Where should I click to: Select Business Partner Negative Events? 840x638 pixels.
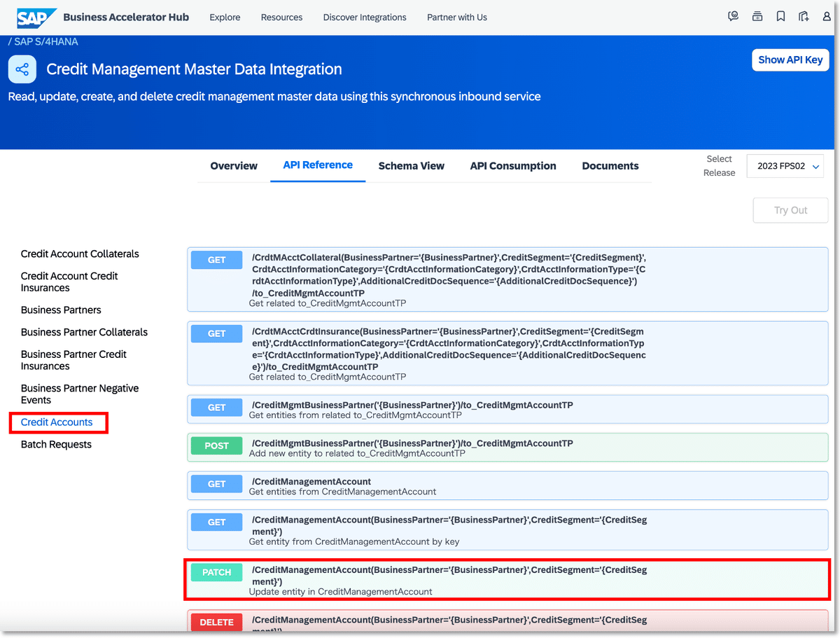pos(80,394)
